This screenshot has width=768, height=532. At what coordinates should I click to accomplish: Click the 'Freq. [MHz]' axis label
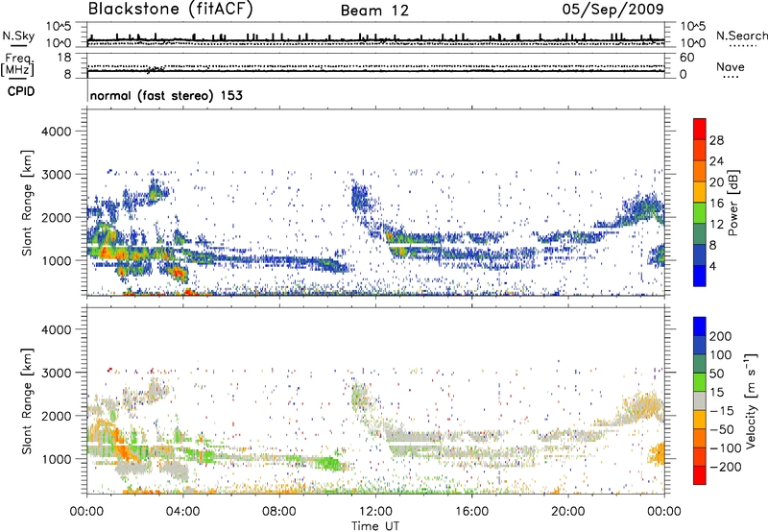pos(17,65)
